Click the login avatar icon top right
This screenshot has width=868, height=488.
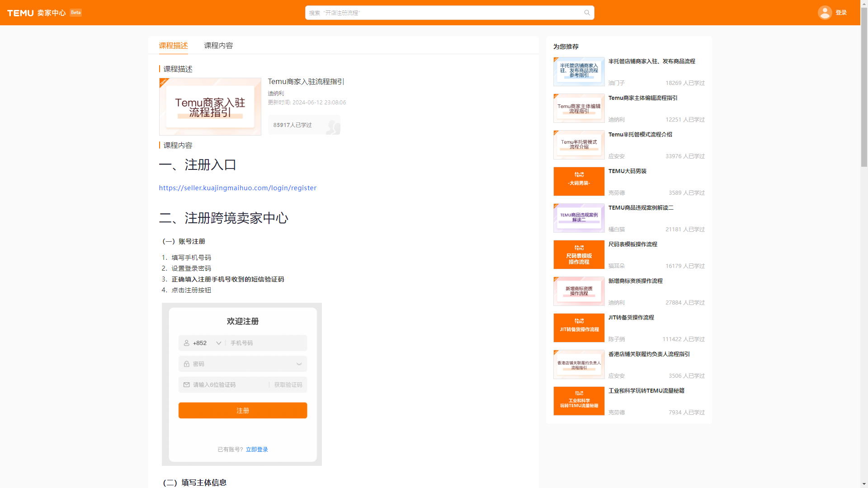coord(825,12)
